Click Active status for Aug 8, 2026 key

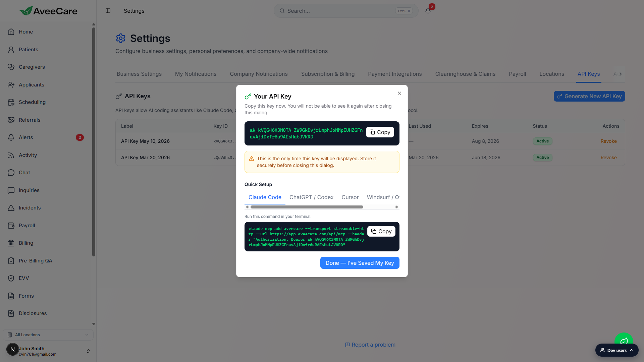tap(542, 141)
